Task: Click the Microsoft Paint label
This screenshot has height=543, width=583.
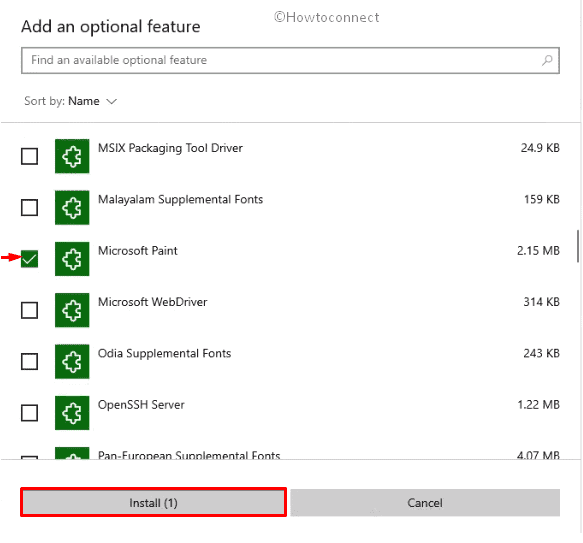Action: [138, 251]
